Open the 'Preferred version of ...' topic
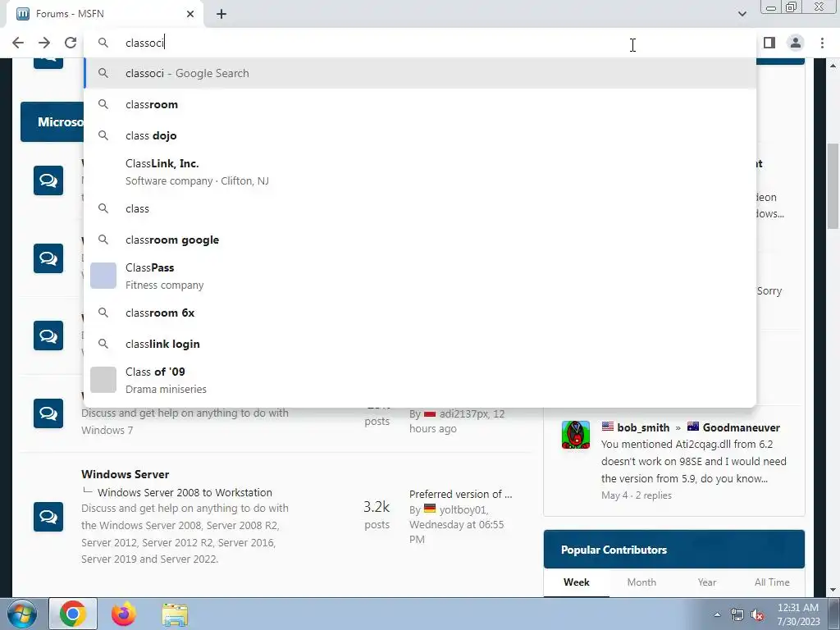The width and height of the screenshot is (840, 630). pyautogui.click(x=461, y=494)
